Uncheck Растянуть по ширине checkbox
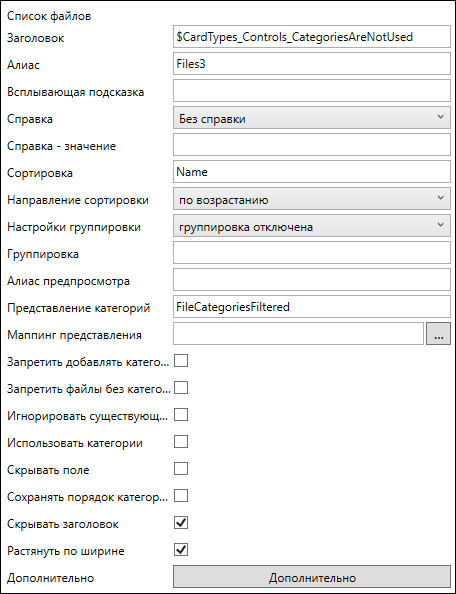 [181, 550]
